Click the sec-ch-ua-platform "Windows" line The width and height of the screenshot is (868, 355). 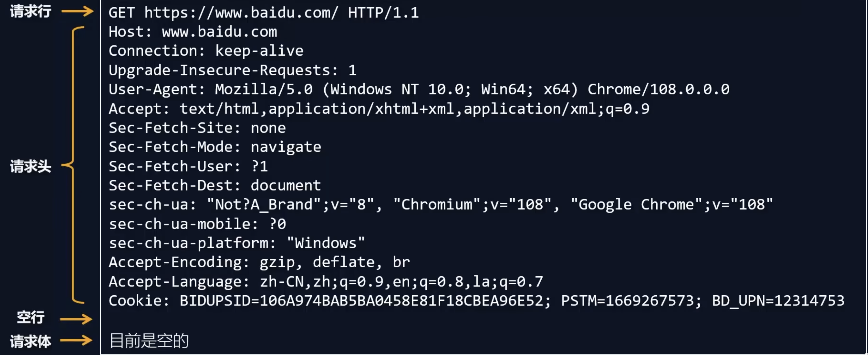tap(237, 243)
